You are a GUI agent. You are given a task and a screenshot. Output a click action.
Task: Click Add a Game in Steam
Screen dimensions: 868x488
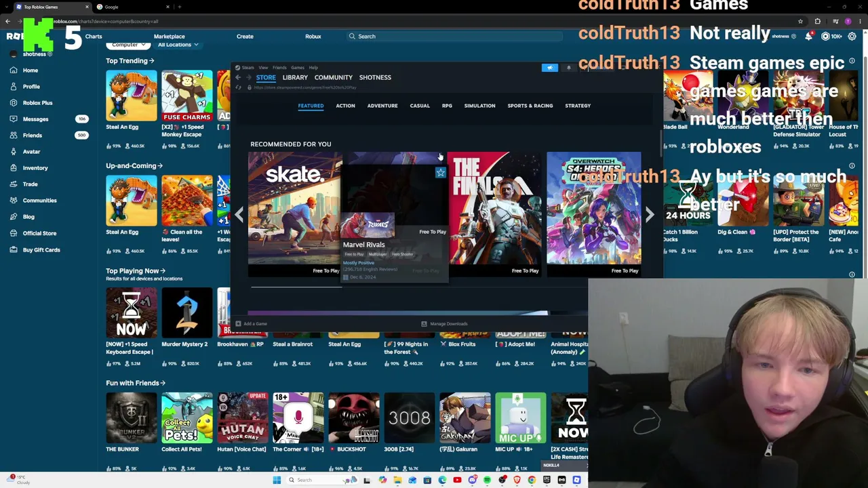(x=252, y=324)
